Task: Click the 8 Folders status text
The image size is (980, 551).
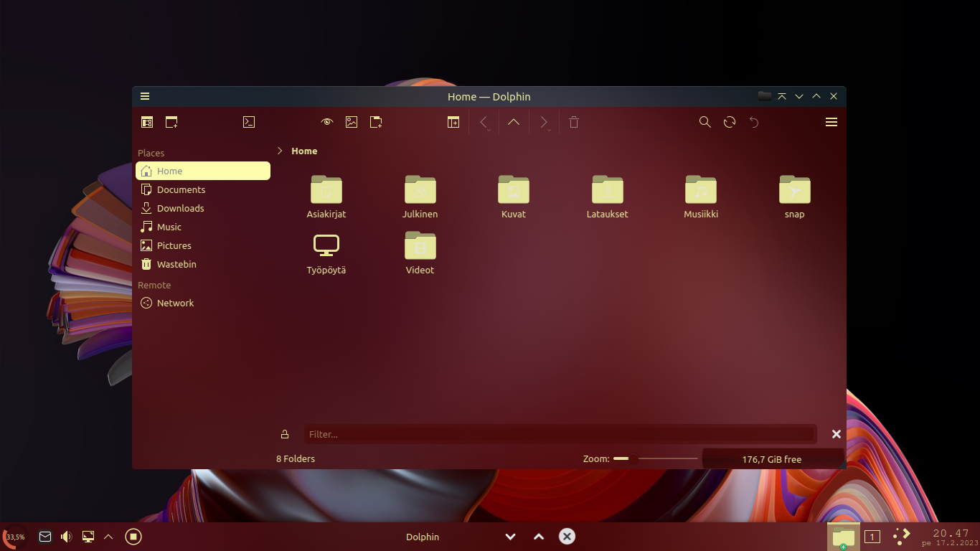Action: coord(296,459)
